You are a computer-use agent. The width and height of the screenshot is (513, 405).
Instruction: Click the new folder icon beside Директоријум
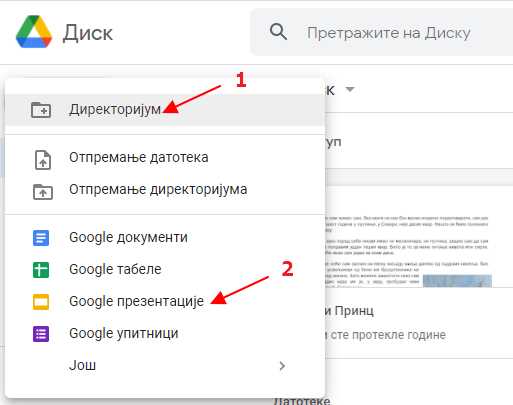point(41,110)
